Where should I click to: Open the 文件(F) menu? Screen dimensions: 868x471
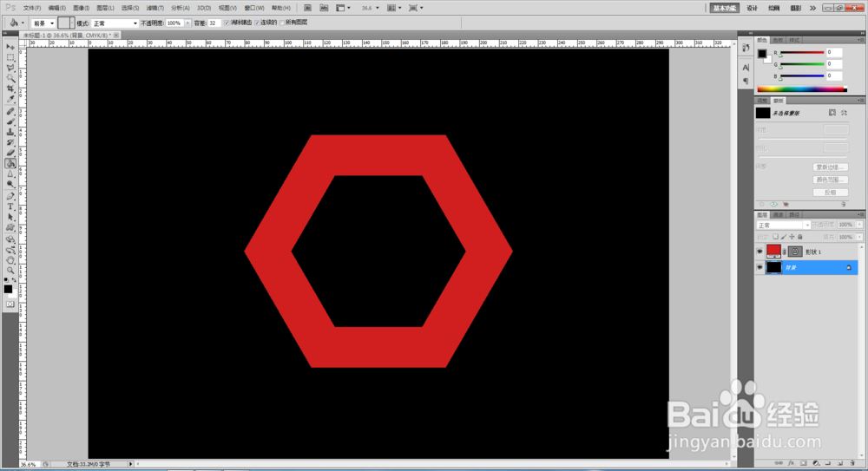coord(32,9)
